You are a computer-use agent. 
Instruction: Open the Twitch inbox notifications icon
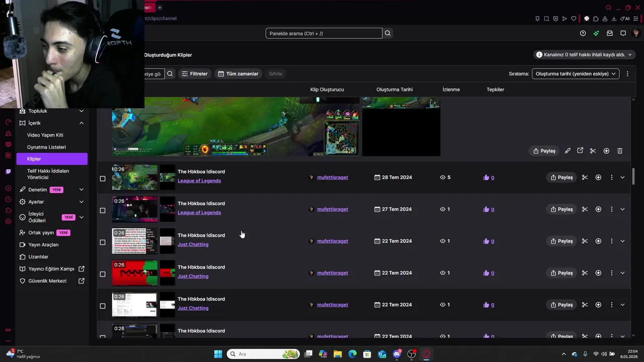click(610, 33)
